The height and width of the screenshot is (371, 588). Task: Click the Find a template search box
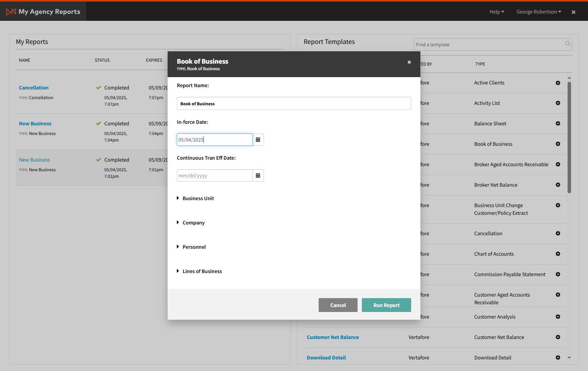(x=493, y=44)
